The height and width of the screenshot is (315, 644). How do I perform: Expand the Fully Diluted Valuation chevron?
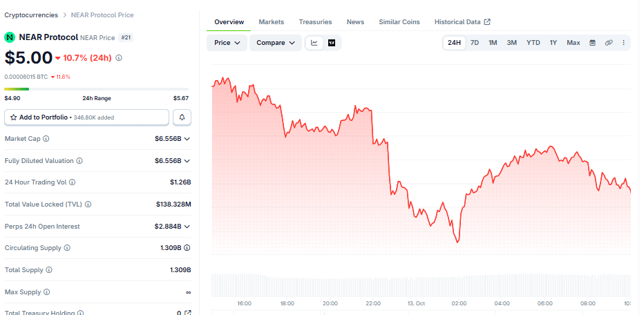point(187,161)
